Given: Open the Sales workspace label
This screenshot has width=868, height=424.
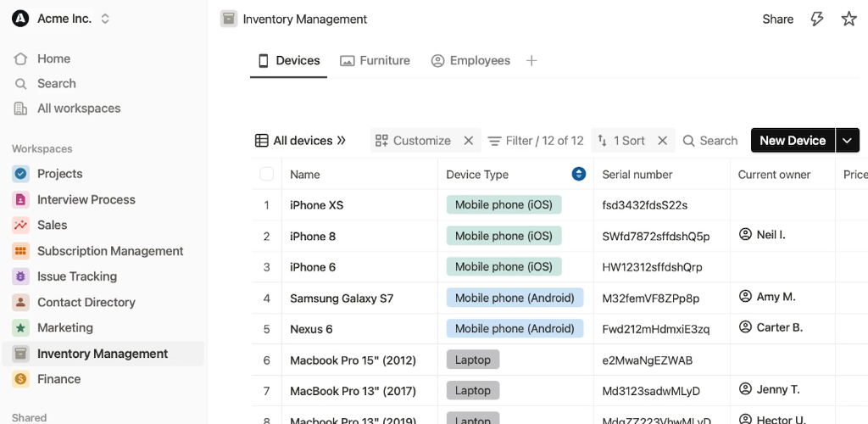Looking at the screenshot, I should [52, 226].
